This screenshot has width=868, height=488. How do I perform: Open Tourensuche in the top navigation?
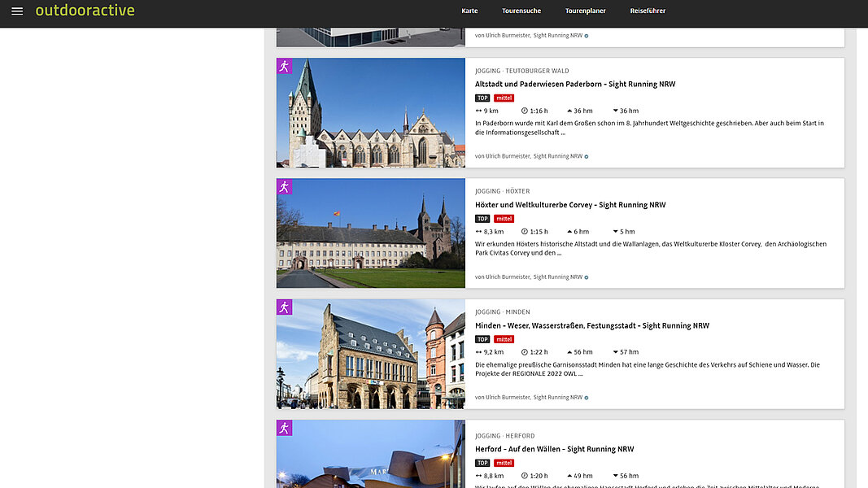[x=521, y=11]
